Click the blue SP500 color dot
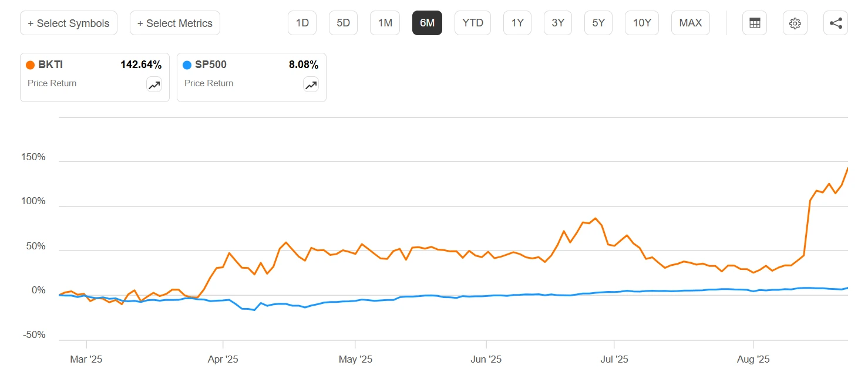Image resolution: width=868 pixels, height=389 pixels. [x=187, y=65]
